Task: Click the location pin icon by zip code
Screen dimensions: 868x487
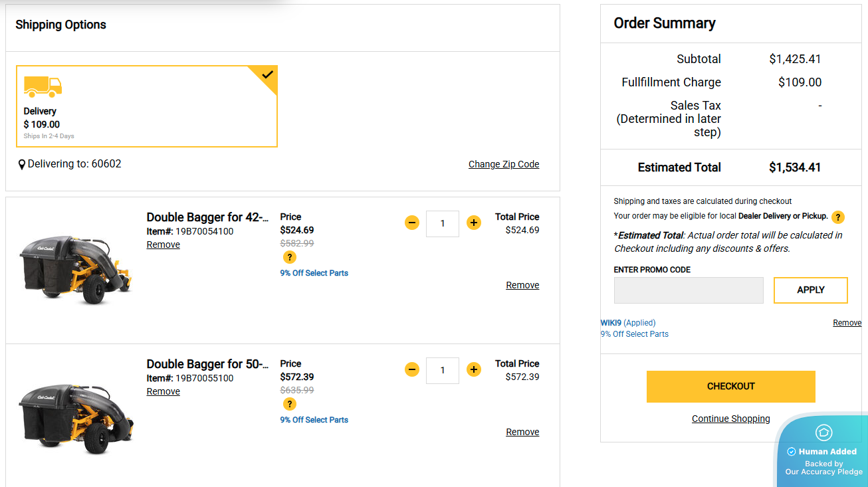Action: click(x=21, y=164)
